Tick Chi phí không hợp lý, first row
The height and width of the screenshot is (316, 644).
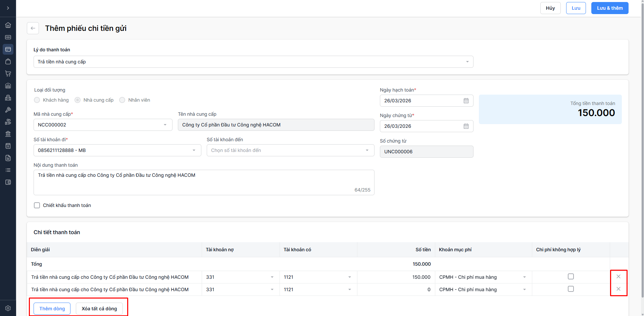[571, 276]
